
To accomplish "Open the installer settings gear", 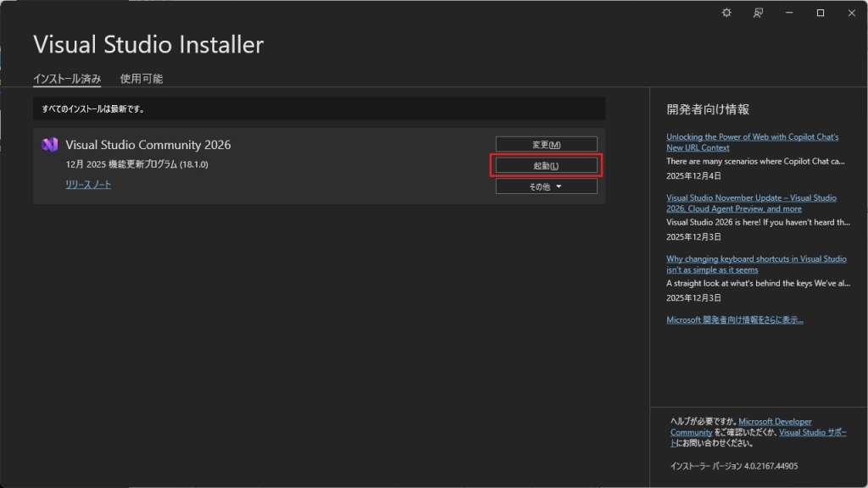I will coord(726,13).
